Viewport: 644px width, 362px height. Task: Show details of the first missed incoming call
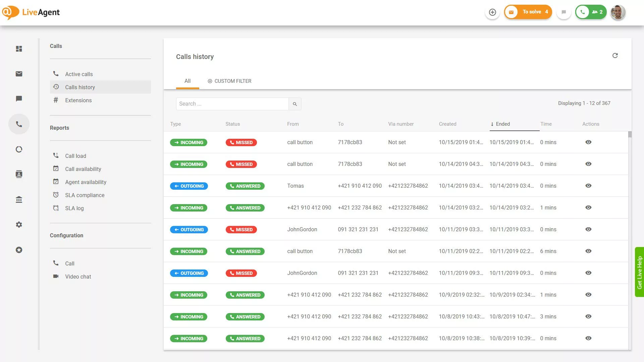(x=588, y=142)
